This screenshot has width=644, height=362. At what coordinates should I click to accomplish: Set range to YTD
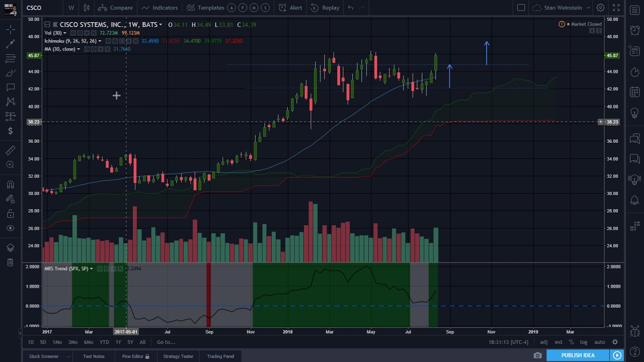tap(104, 342)
